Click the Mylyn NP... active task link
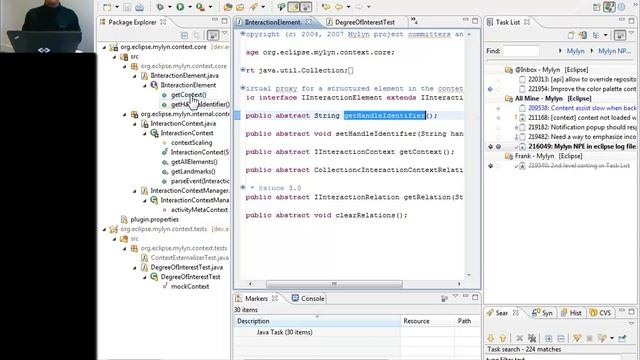 tap(614, 51)
